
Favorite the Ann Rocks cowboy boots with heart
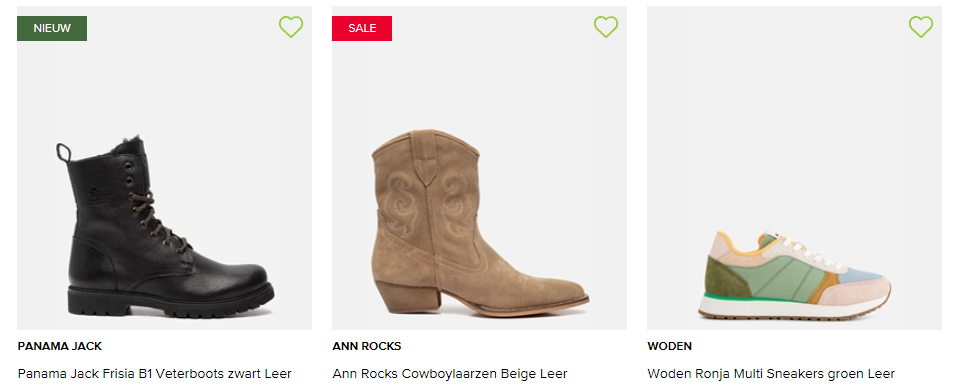click(x=605, y=27)
